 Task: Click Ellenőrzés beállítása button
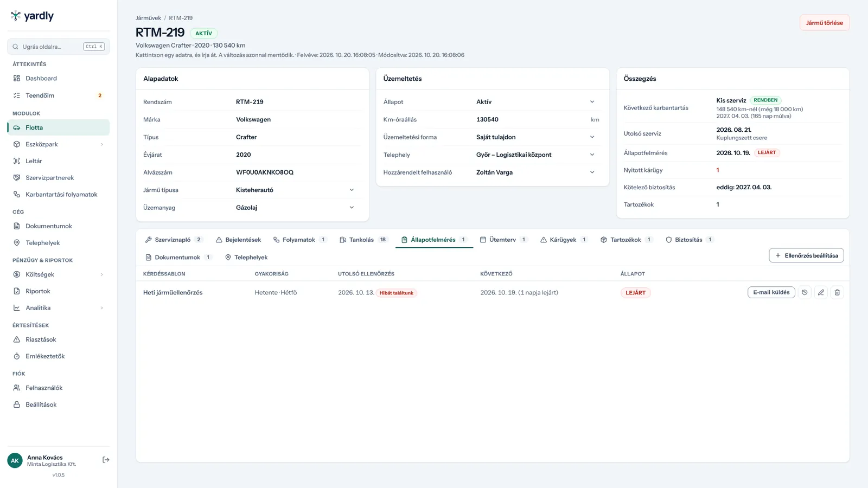tap(806, 255)
